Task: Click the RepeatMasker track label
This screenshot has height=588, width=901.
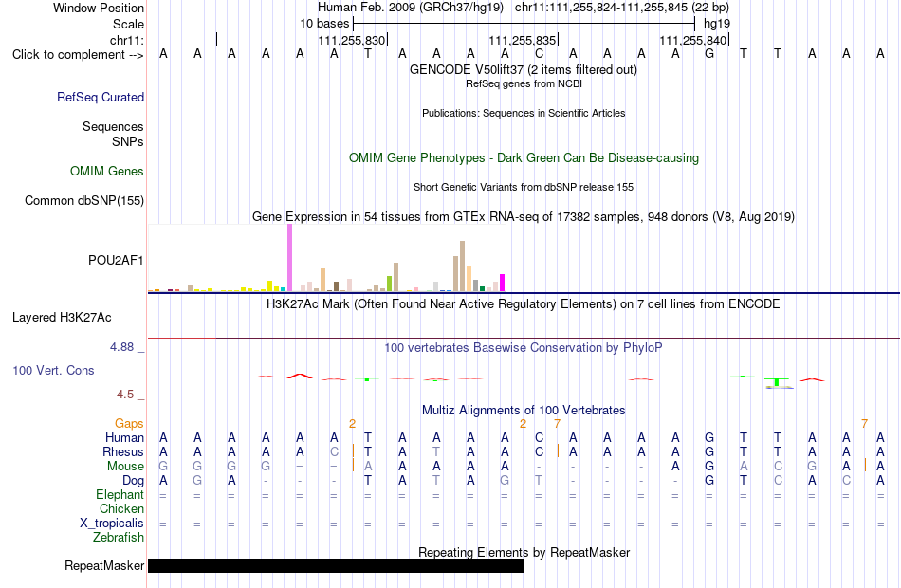Action: tap(104, 565)
